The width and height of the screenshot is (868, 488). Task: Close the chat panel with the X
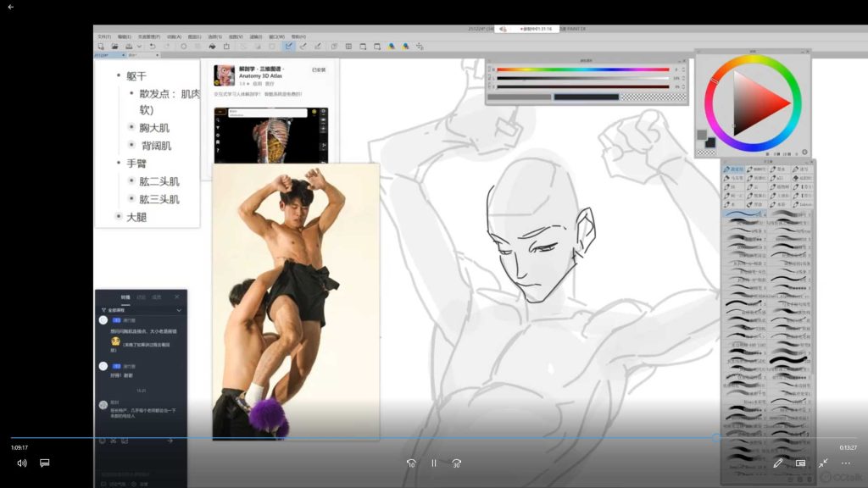pyautogui.click(x=176, y=297)
